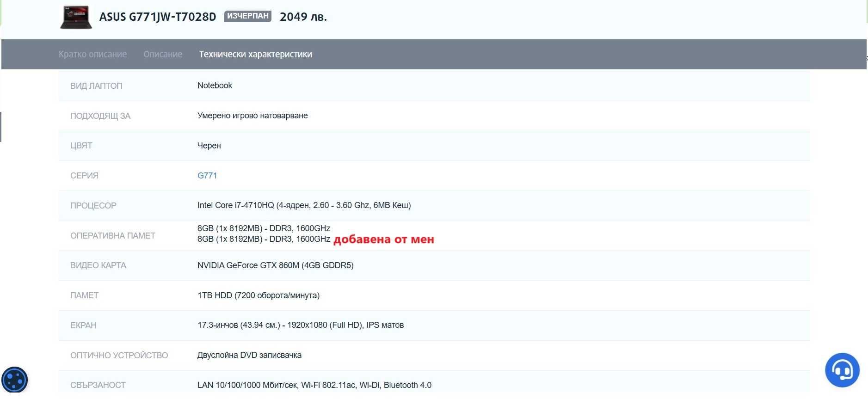Click the ОПТИЧНО УСТРОЙСТВО label

[x=119, y=356]
